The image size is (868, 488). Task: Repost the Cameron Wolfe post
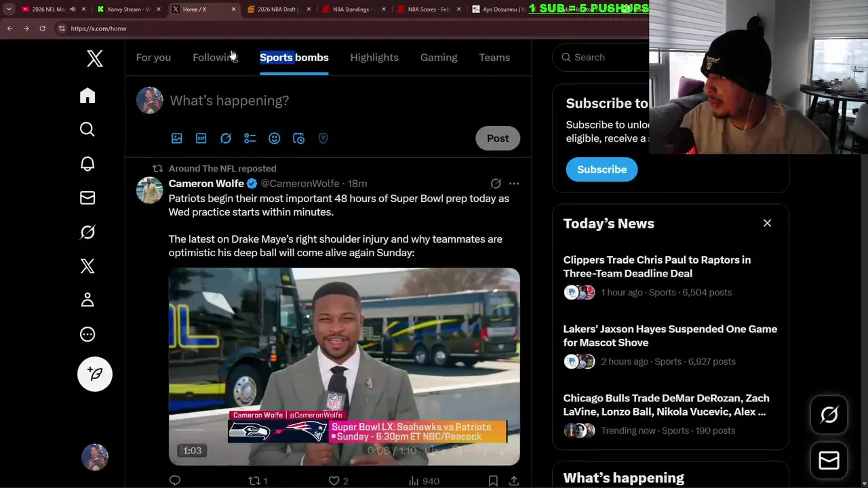tap(258, 481)
